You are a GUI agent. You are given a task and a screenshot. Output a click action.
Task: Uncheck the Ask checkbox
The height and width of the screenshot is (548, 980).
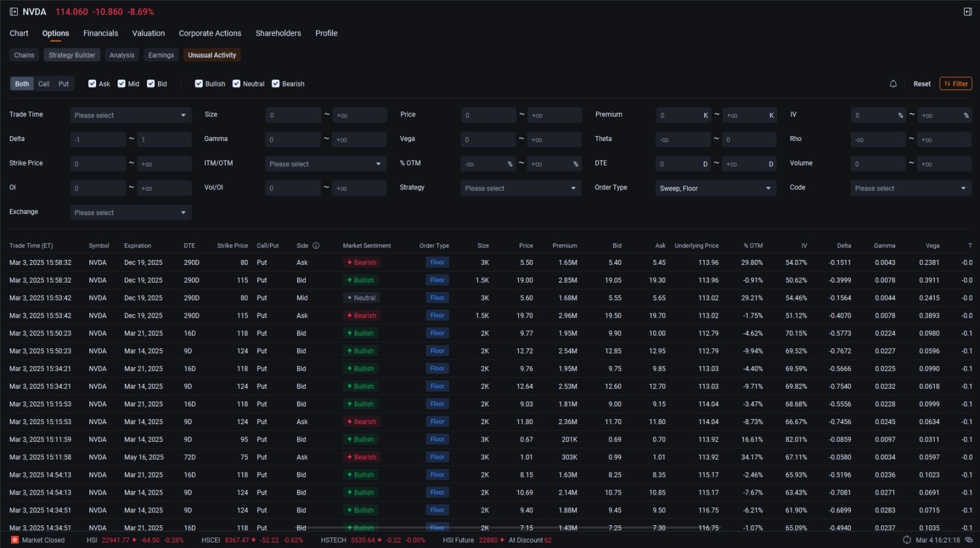(92, 84)
